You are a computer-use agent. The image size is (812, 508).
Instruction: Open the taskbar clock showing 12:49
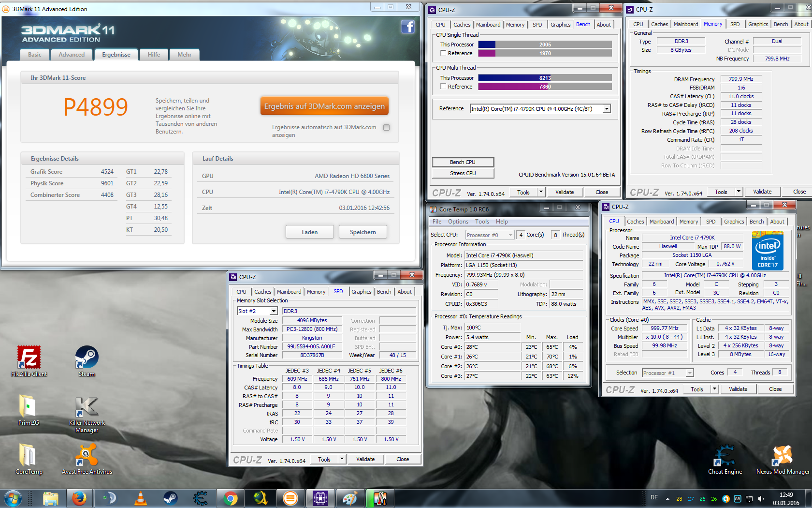click(x=786, y=499)
